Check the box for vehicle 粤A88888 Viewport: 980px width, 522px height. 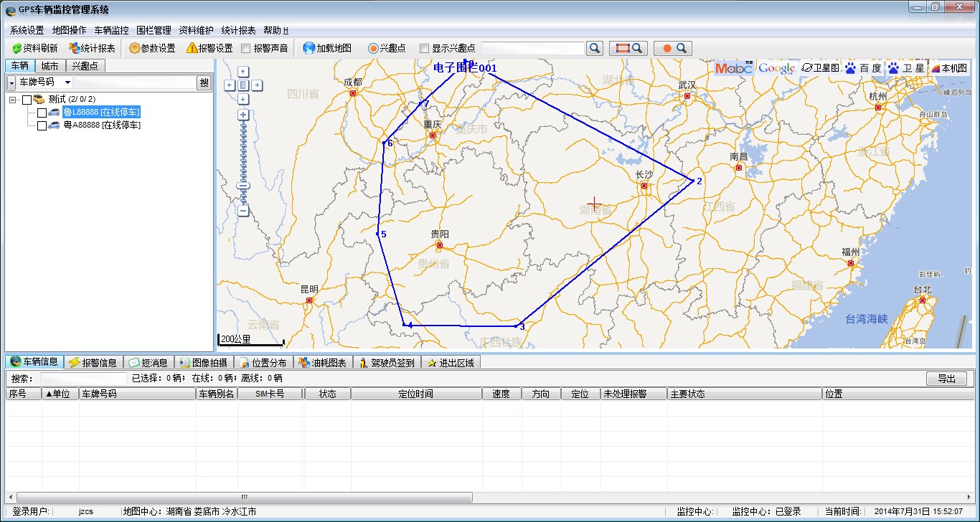[42, 125]
